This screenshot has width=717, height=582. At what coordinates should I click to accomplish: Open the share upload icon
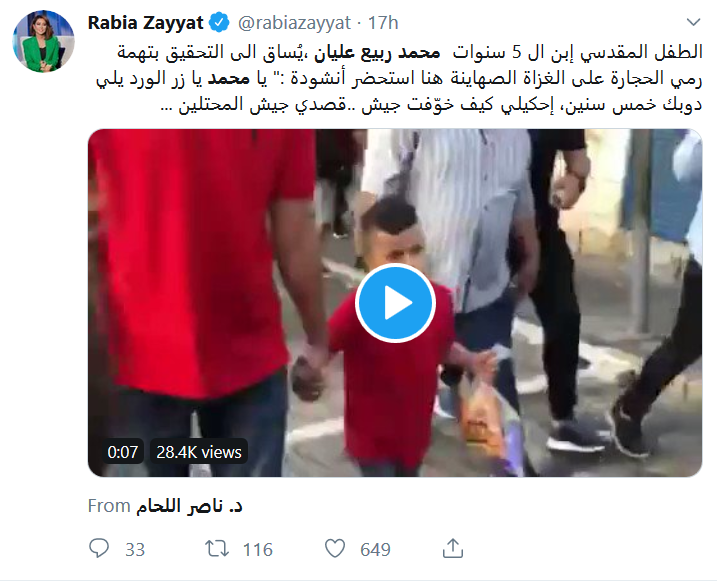tap(453, 548)
